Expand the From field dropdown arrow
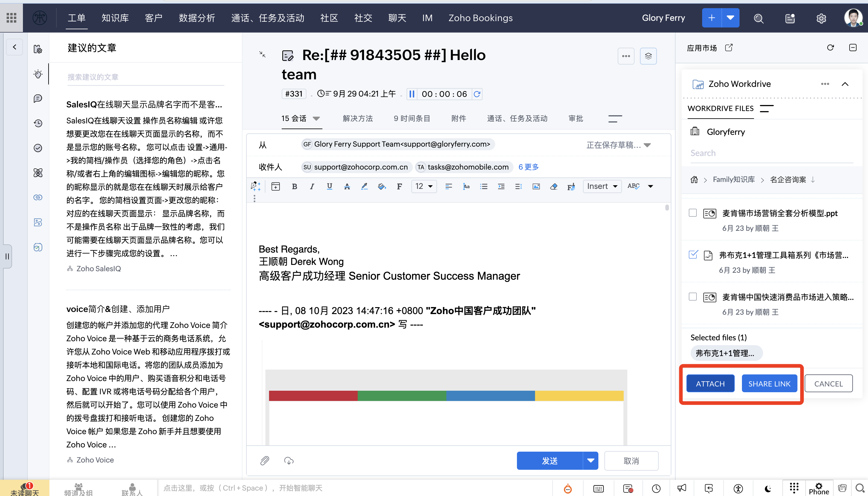 647,145
